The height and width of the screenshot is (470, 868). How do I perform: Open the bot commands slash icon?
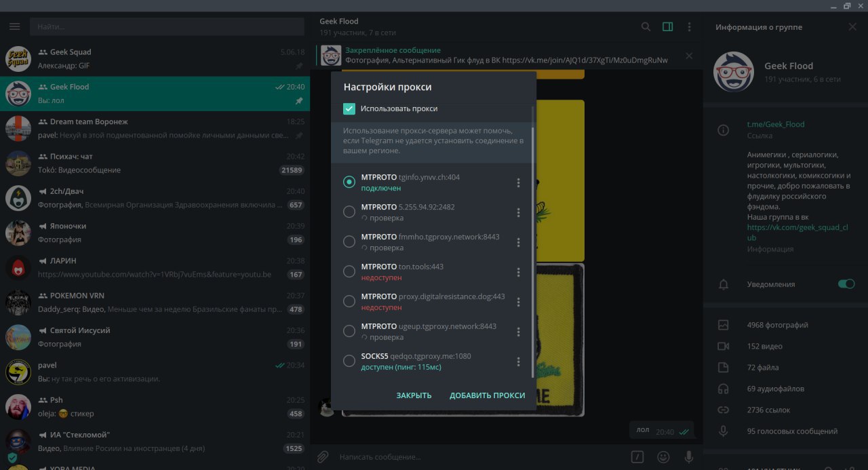(x=637, y=457)
